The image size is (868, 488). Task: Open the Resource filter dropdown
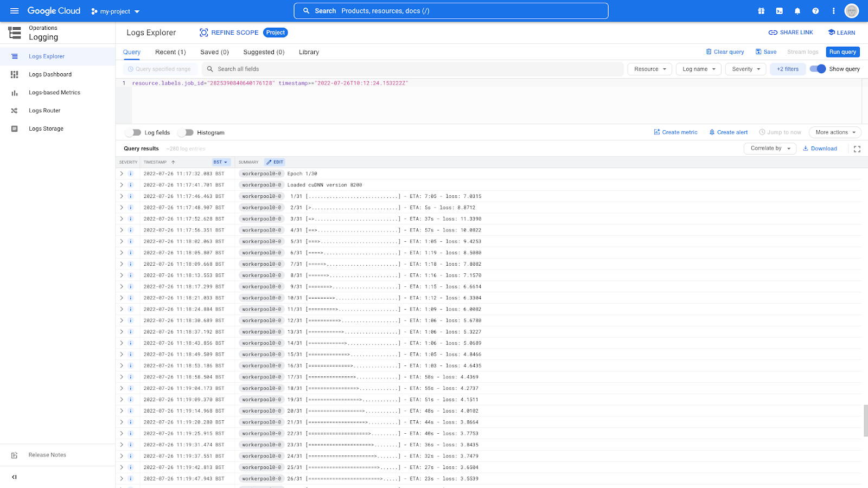click(650, 69)
